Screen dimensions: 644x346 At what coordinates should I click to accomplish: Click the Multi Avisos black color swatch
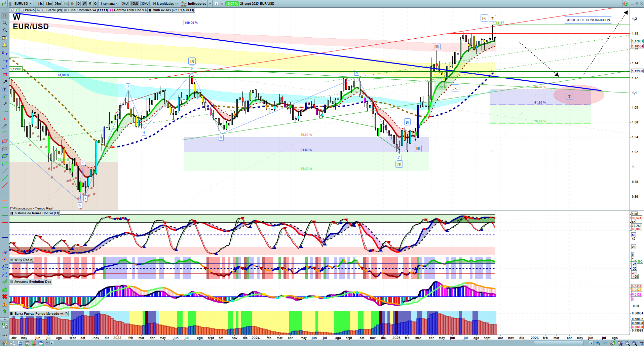150,10
